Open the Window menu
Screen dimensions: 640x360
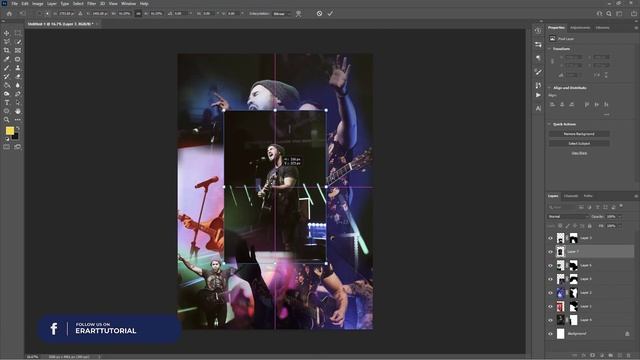[128, 4]
